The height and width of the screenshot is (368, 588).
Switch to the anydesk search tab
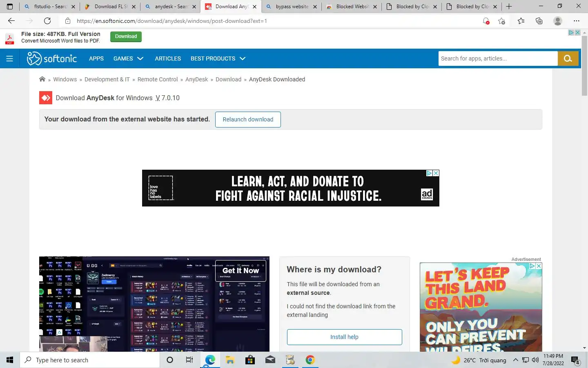pyautogui.click(x=171, y=7)
